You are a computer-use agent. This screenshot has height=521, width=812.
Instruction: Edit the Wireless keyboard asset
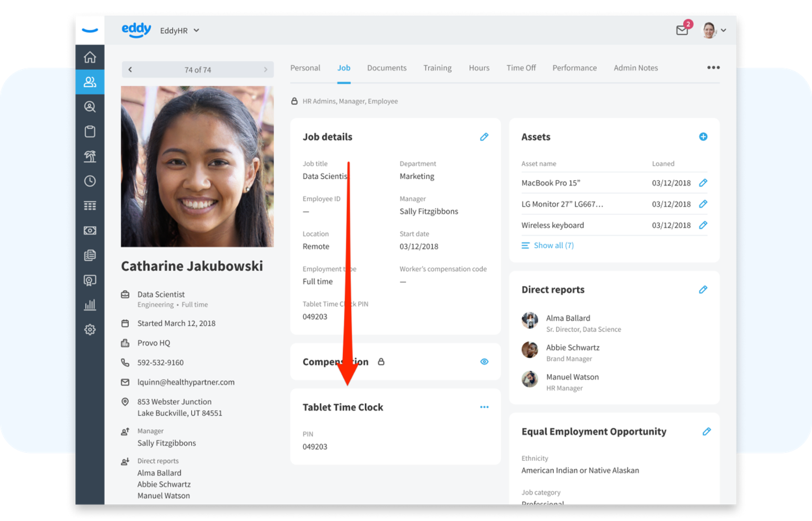pyautogui.click(x=703, y=225)
